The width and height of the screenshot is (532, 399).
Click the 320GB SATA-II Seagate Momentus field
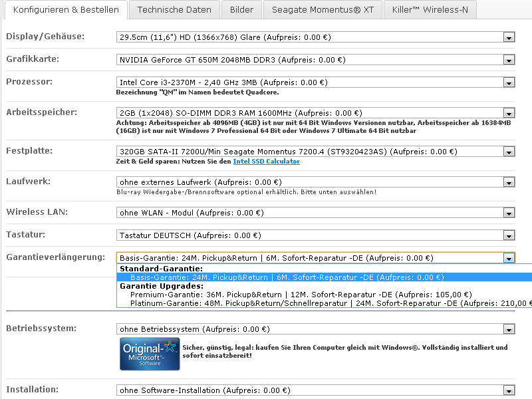click(315, 152)
